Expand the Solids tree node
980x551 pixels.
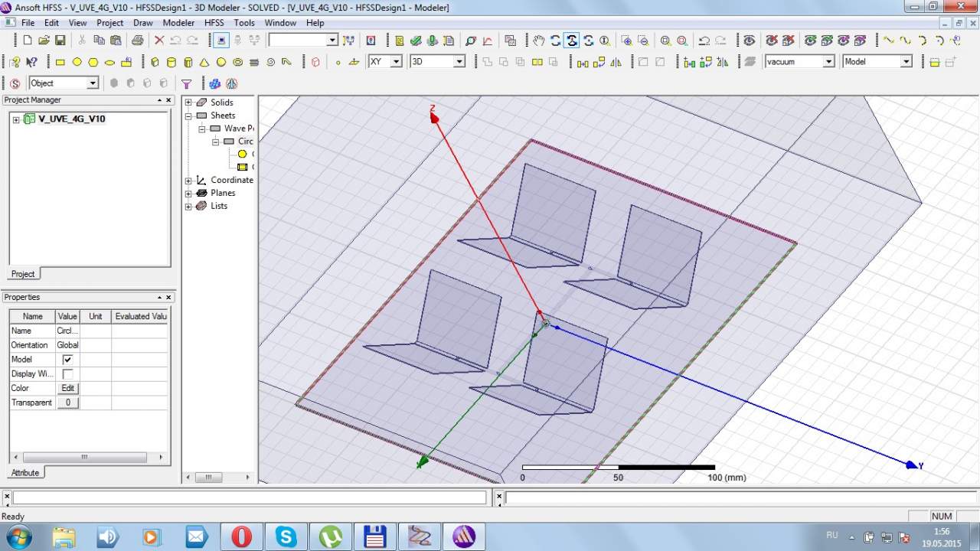[x=188, y=103]
